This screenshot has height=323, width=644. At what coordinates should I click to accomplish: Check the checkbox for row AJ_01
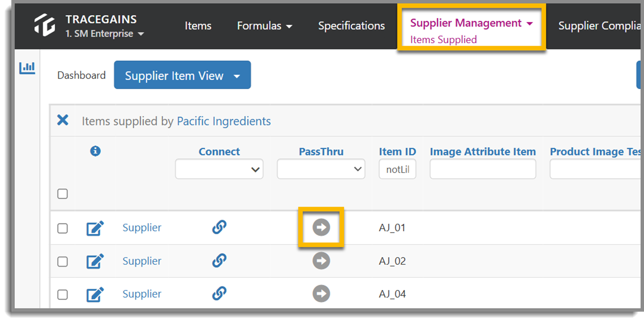coord(62,228)
